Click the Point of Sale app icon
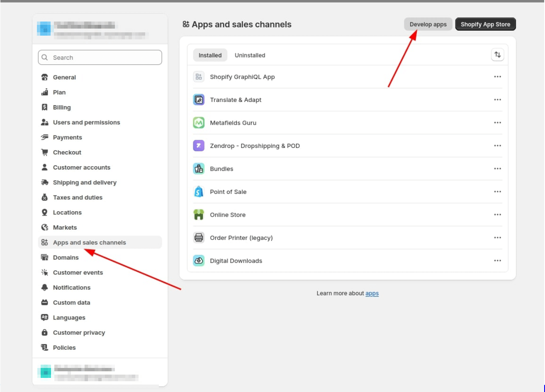Screen dimensions: 545x392 [x=199, y=192]
